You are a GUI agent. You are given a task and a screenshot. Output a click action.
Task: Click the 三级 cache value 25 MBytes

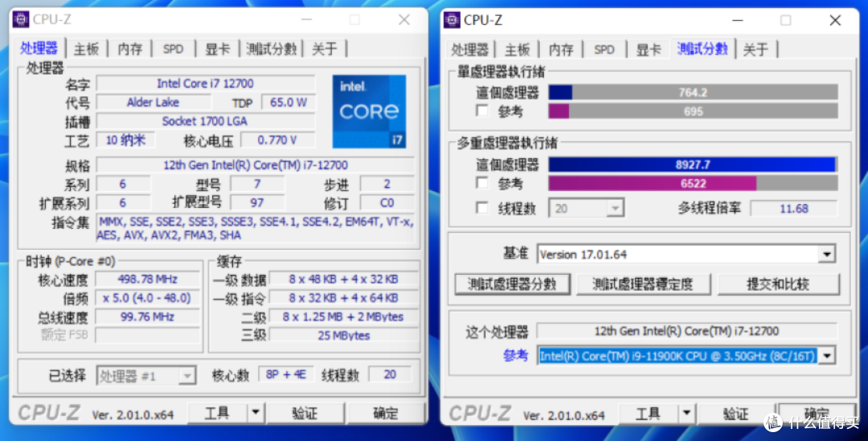[x=344, y=335]
